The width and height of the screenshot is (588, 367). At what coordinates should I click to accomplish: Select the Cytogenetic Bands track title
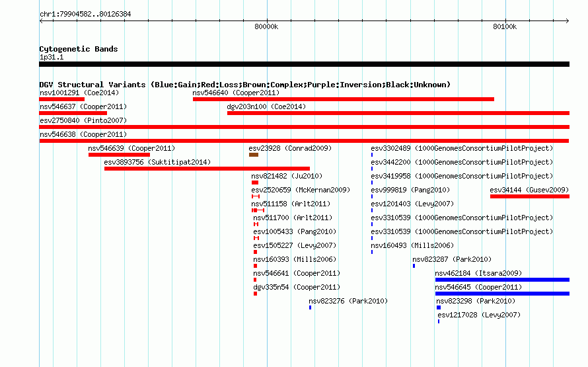(79, 49)
